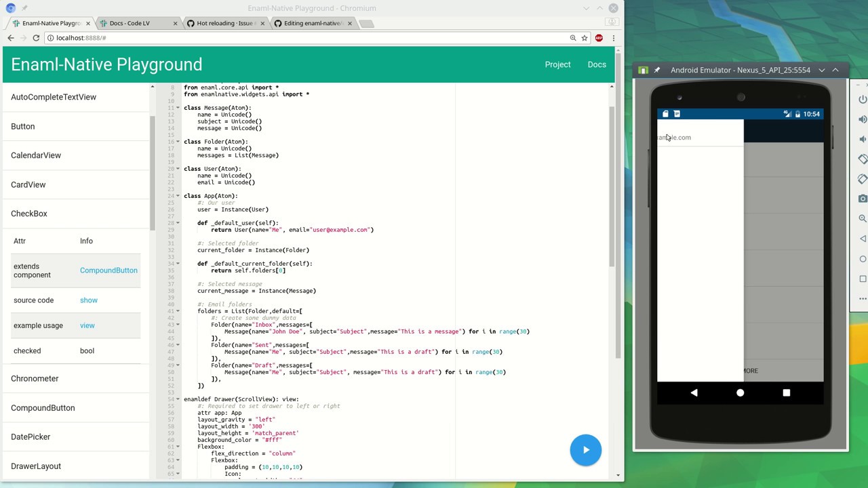Go back in Chromium browser
The image size is (868, 488).
click(x=10, y=38)
